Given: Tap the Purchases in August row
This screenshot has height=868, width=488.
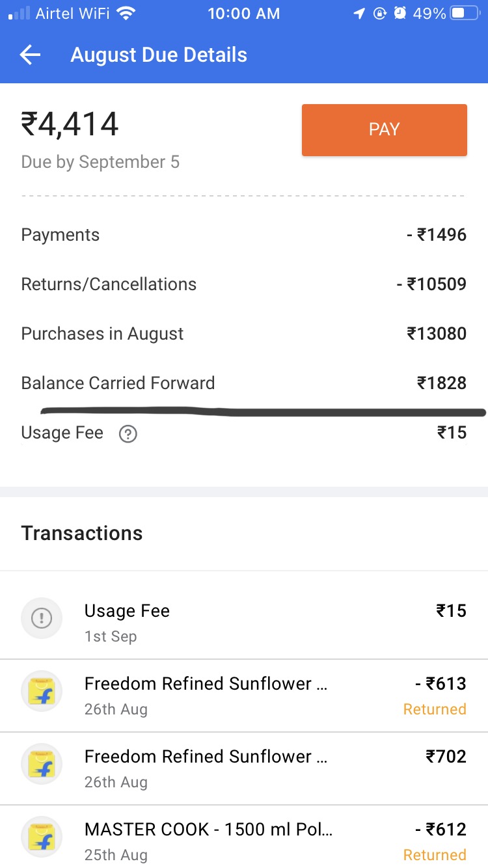Looking at the screenshot, I should coord(243,334).
